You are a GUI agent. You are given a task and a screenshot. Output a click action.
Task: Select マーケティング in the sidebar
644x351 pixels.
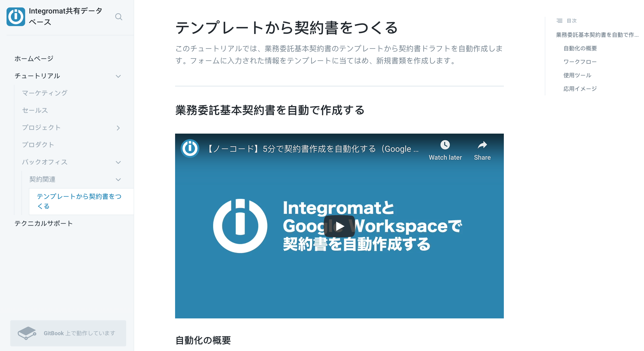point(44,93)
